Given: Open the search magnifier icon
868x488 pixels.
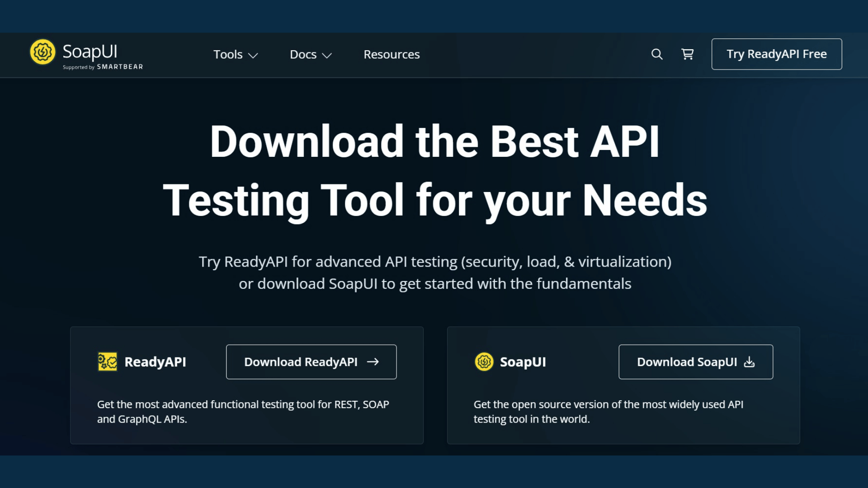Looking at the screenshot, I should click(x=657, y=54).
